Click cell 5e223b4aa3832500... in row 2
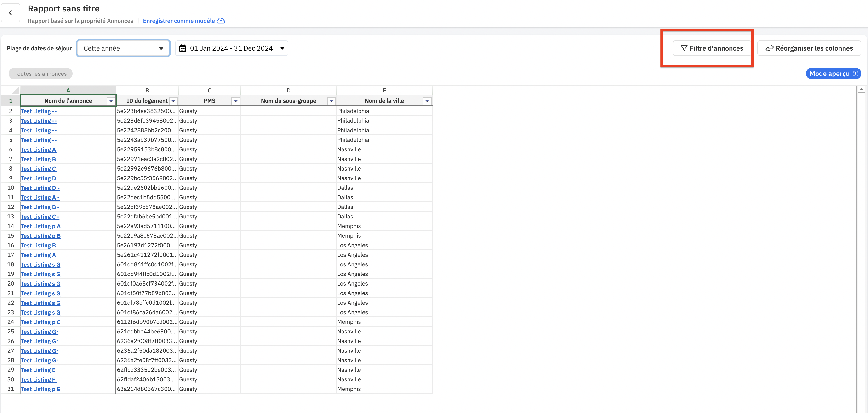 click(147, 111)
